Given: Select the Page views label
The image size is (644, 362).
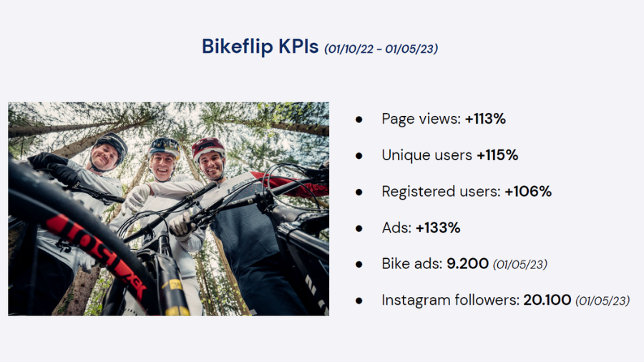Looking at the screenshot, I should (421, 119).
